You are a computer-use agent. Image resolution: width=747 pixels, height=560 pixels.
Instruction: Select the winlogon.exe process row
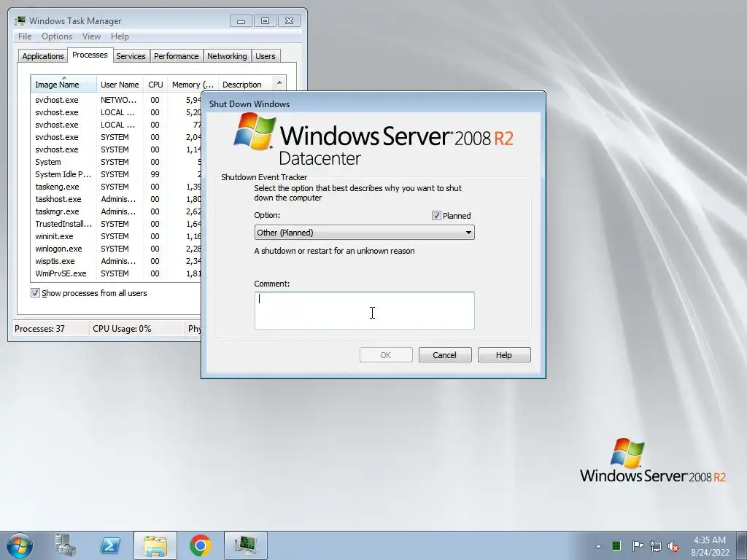[x=116, y=249]
